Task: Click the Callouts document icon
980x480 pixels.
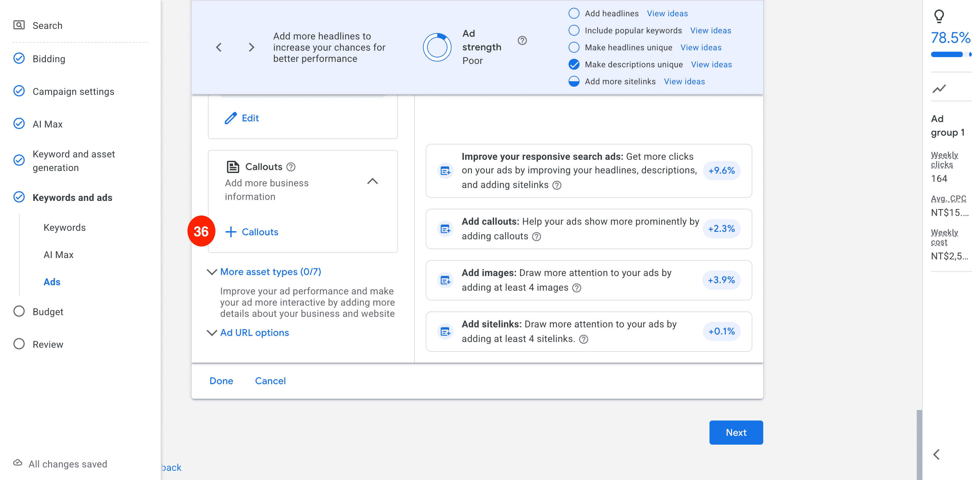Action: point(233,167)
